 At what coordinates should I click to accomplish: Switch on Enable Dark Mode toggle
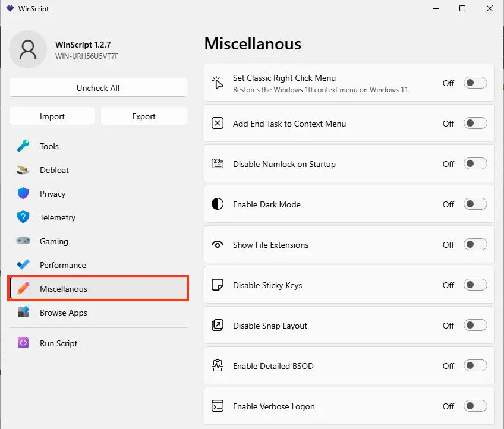[475, 204]
